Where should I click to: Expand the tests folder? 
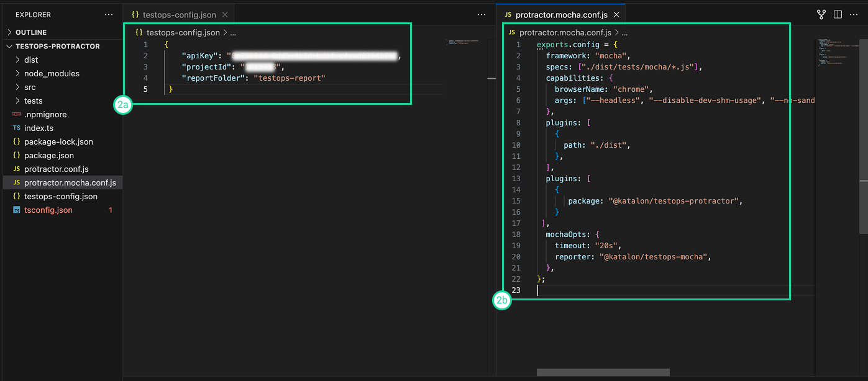coord(34,101)
